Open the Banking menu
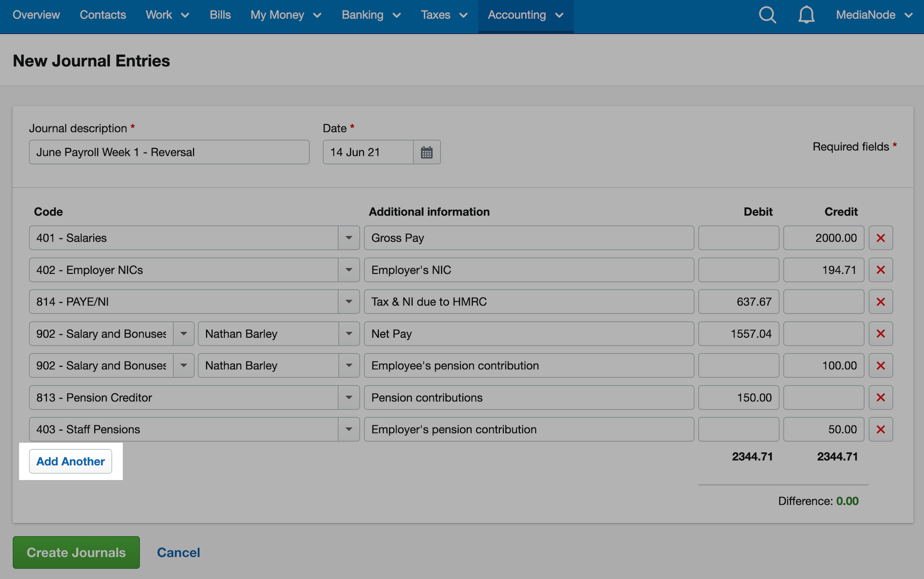924x579 pixels. point(371,15)
